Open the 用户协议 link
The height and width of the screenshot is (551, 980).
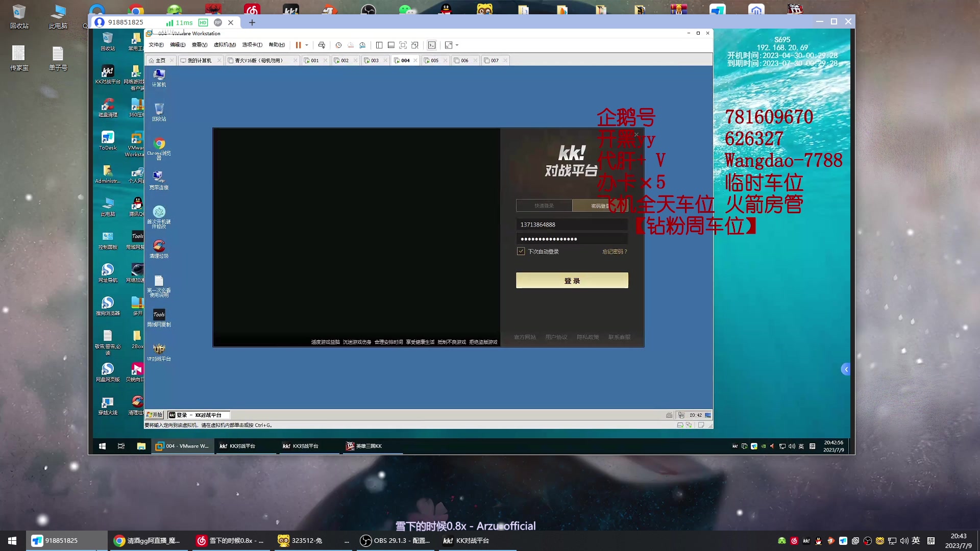coord(556,337)
